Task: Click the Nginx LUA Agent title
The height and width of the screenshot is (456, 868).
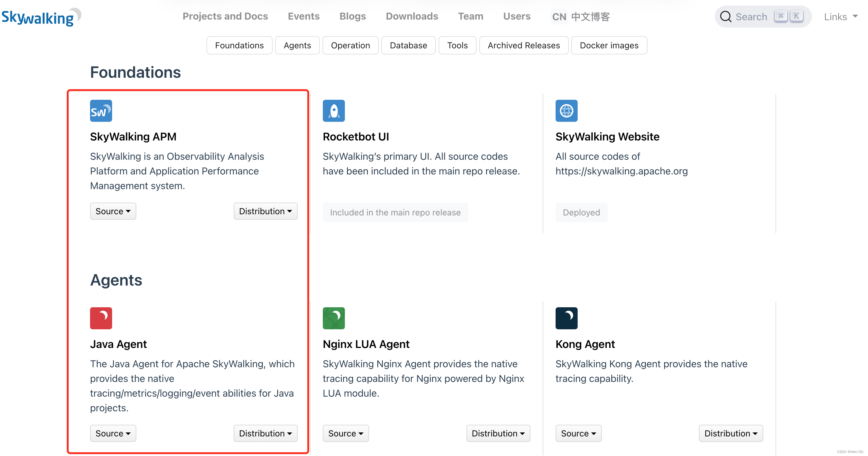Action: 366,344
